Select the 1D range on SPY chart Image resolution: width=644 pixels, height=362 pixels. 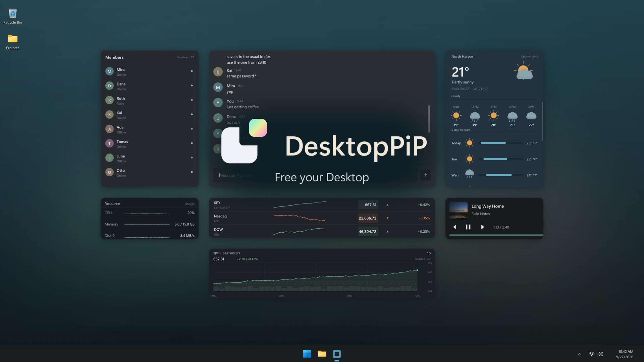click(429, 253)
